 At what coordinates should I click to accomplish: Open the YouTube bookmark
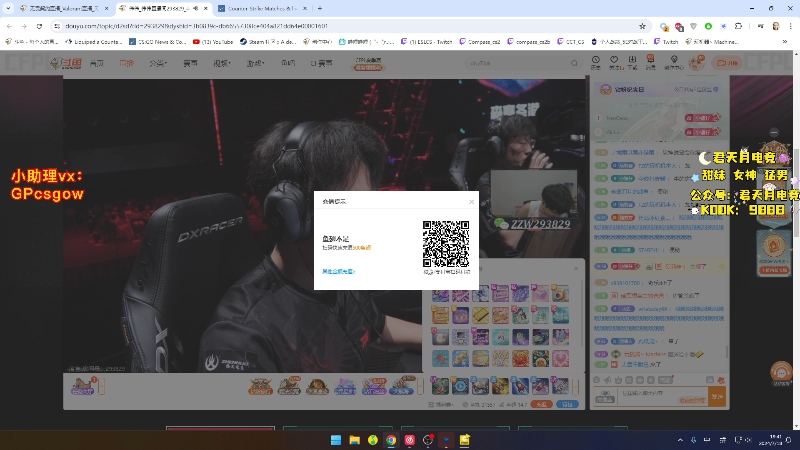coord(213,42)
